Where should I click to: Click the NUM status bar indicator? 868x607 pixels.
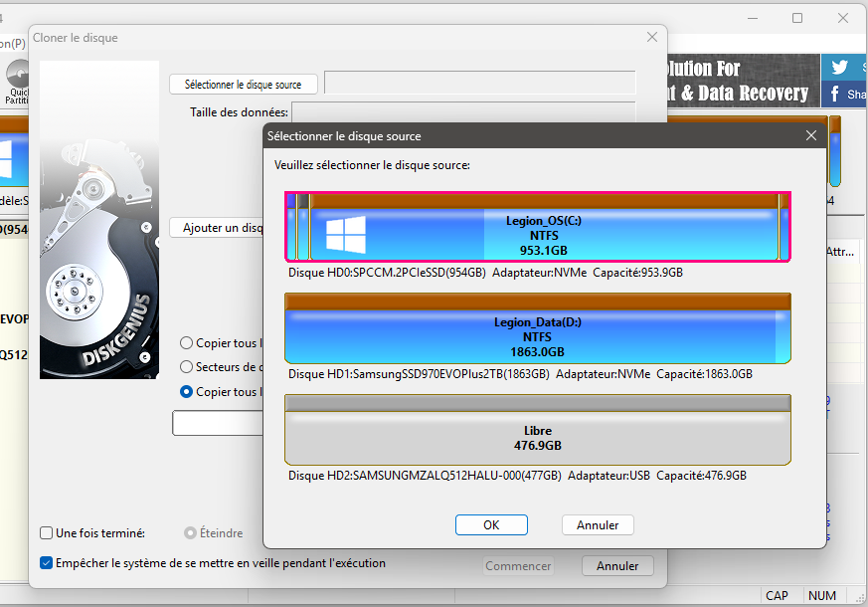822,596
